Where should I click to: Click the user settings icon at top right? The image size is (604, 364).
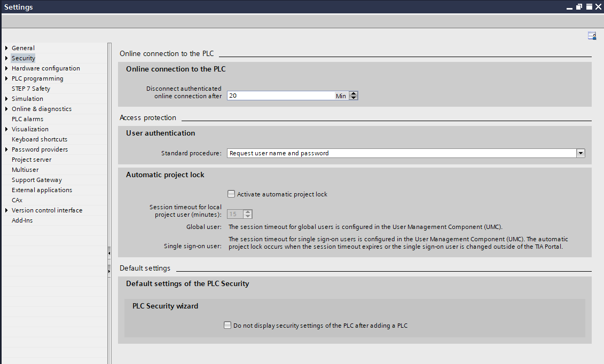pos(592,36)
